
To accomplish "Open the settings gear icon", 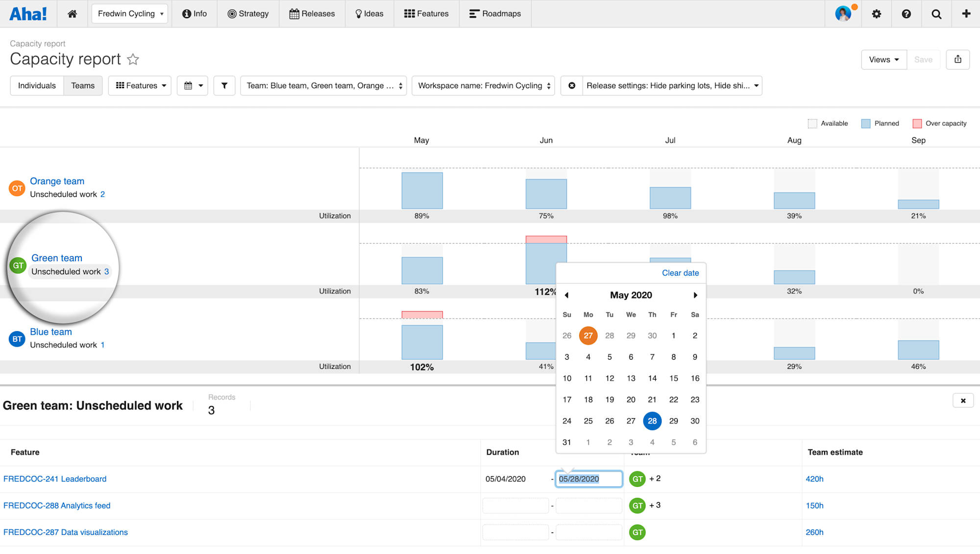I will click(x=877, y=14).
